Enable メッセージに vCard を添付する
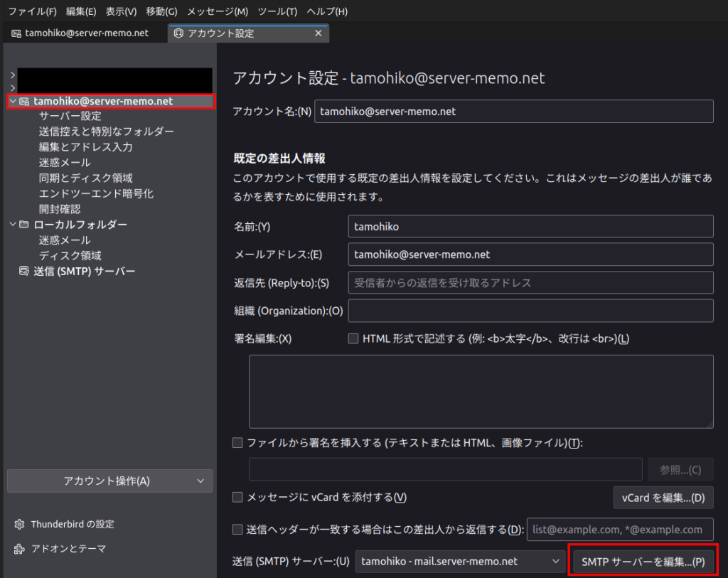The image size is (728, 578). [237, 497]
